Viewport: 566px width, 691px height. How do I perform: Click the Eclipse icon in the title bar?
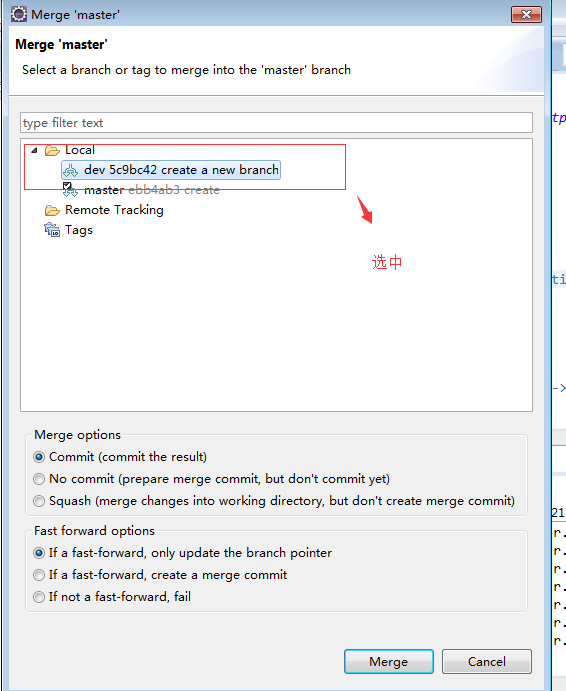(x=19, y=14)
